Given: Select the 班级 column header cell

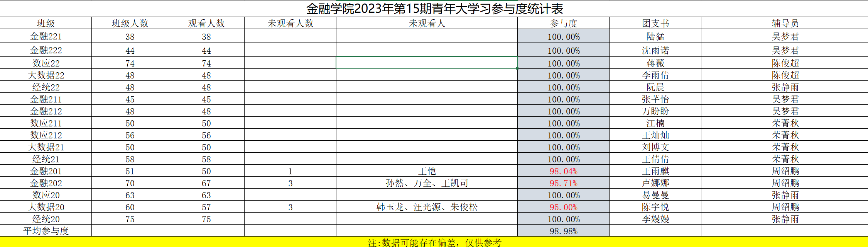Looking at the screenshot, I should (x=46, y=23).
